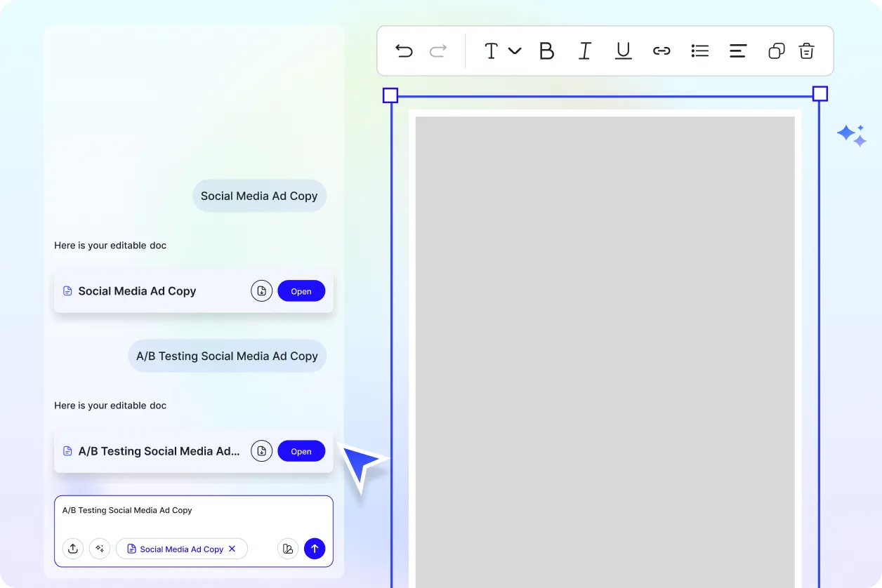
Task: Select the top-left resize handle of the document
Action: pos(390,95)
